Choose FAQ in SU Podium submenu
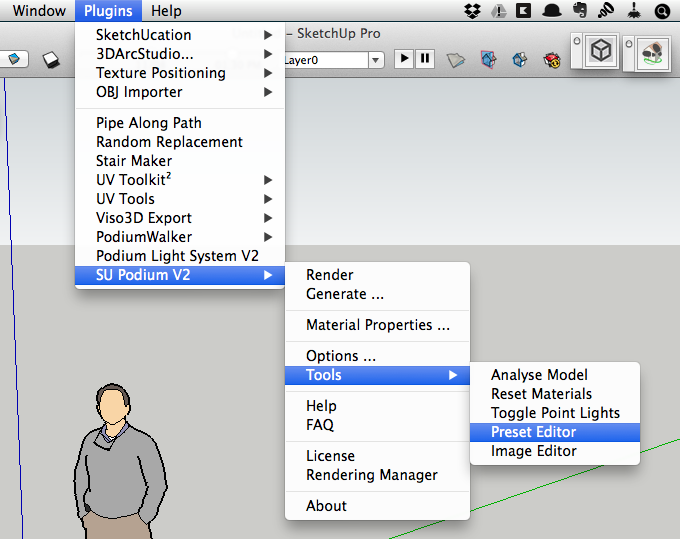This screenshot has width=680, height=539. 377,425
